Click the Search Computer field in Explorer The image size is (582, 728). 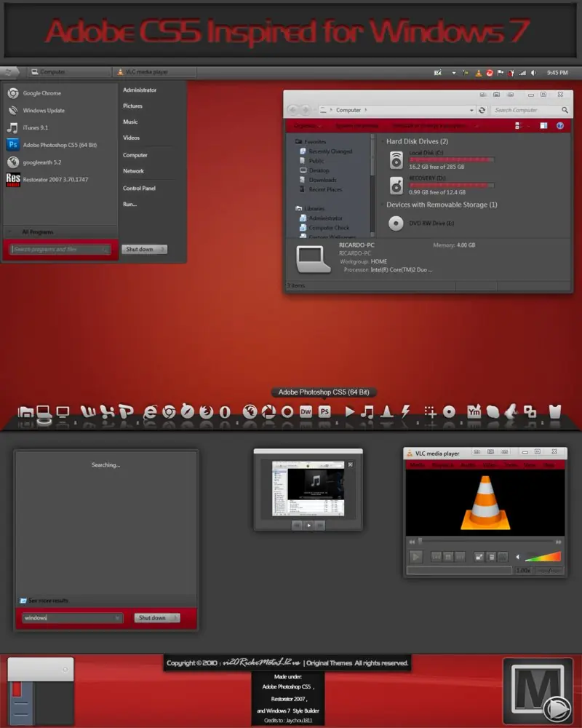point(525,110)
